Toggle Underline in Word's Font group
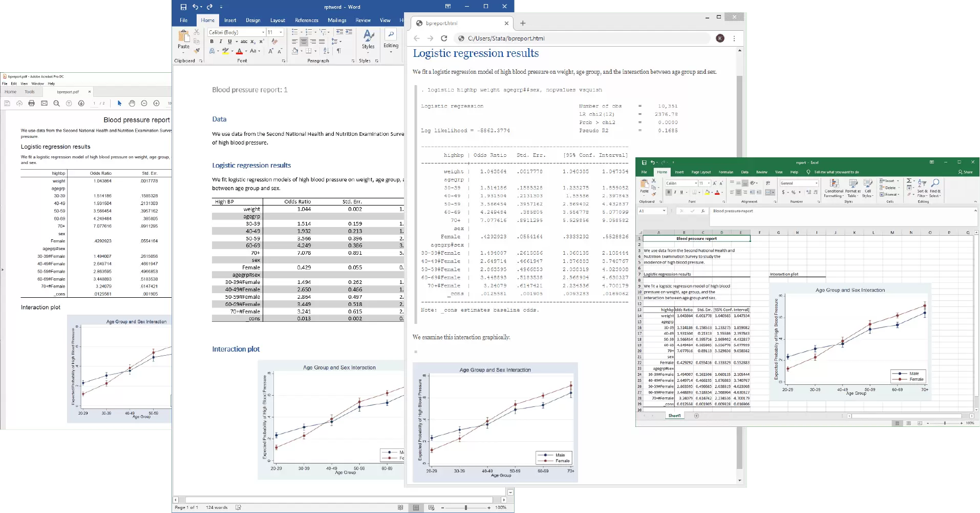The height and width of the screenshot is (513, 980). [x=230, y=42]
